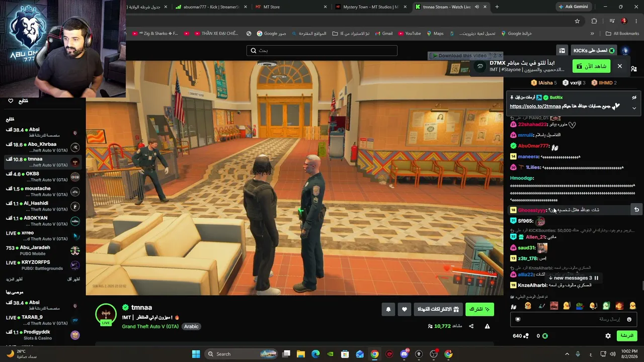
Task: Click the Arabic language tag
Action: pyautogui.click(x=191, y=326)
